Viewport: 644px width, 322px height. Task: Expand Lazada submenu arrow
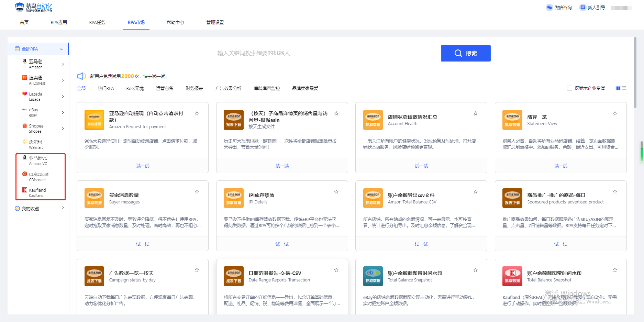click(63, 96)
